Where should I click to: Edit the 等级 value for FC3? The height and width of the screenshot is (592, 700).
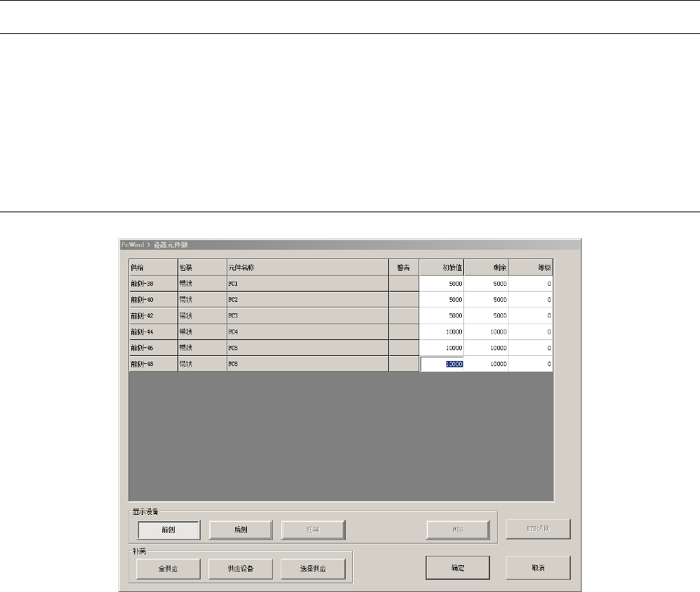coord(531,315)
